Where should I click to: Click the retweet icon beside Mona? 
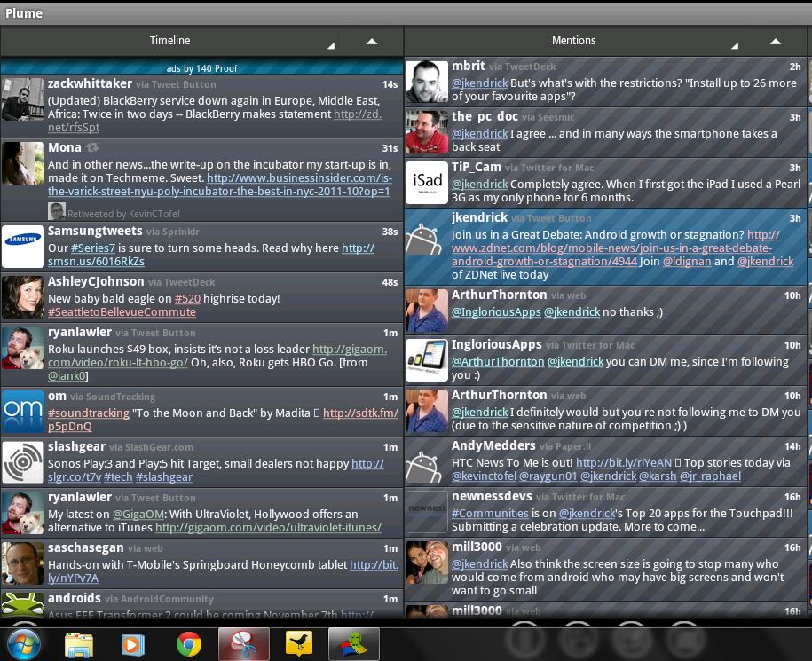pos(92,148)
